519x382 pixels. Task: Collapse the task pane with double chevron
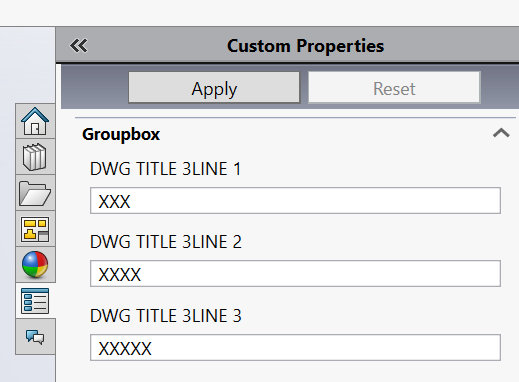79,46
